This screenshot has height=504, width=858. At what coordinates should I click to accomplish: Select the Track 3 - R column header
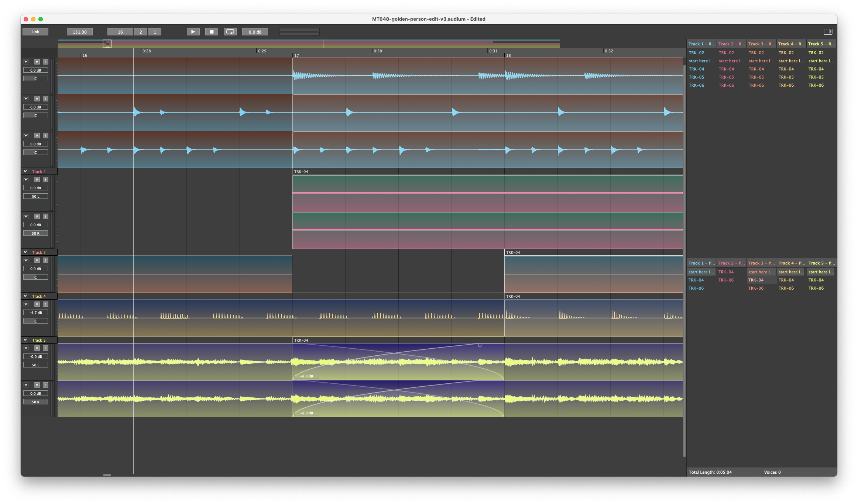click(761, 44)
